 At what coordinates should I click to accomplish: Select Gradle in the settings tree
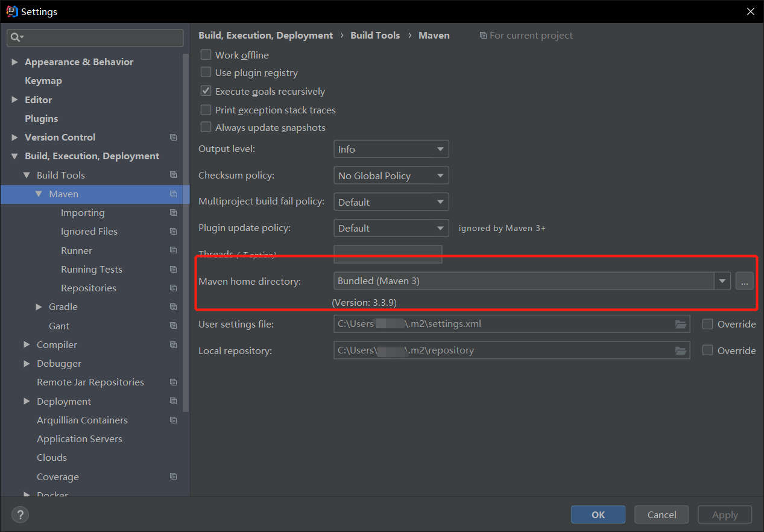point(63,306)
